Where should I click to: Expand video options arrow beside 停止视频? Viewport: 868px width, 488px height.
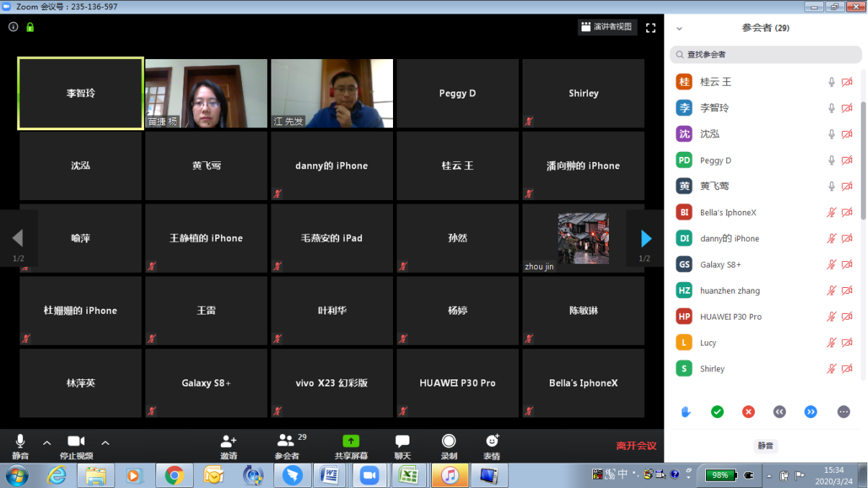105,443
